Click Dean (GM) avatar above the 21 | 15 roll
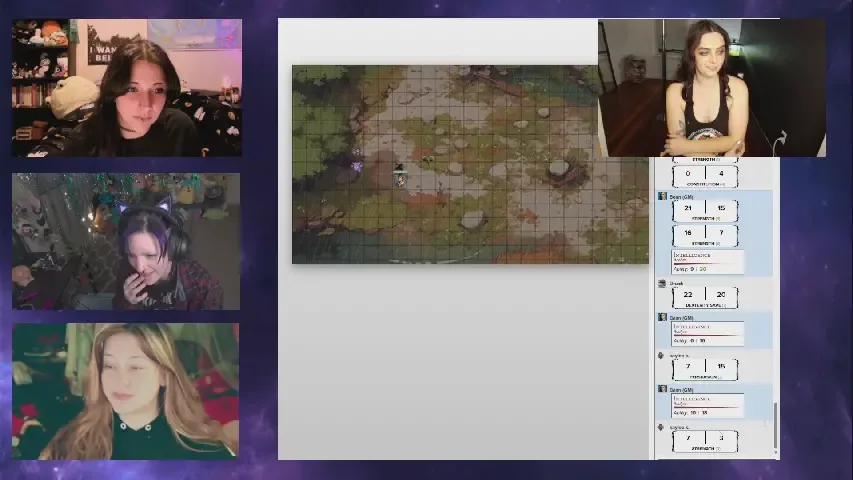Viewport: 853px width, 480px height. click(662, 197)
